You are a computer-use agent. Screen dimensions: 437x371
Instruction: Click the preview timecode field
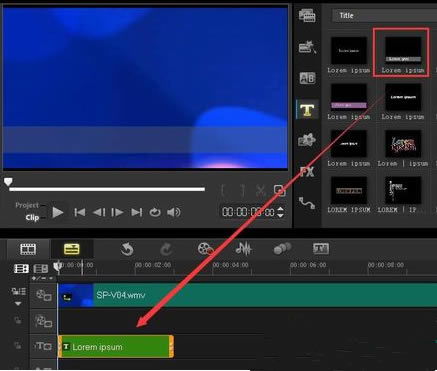click(x=248, y=212)
